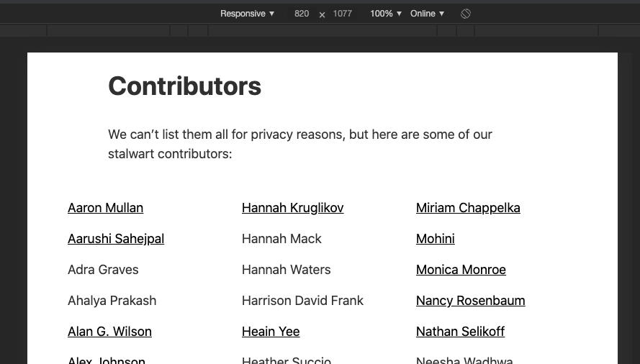Open the Monica Monroe link
This screenshot has width=640, height=364.
tap(461, 270)
